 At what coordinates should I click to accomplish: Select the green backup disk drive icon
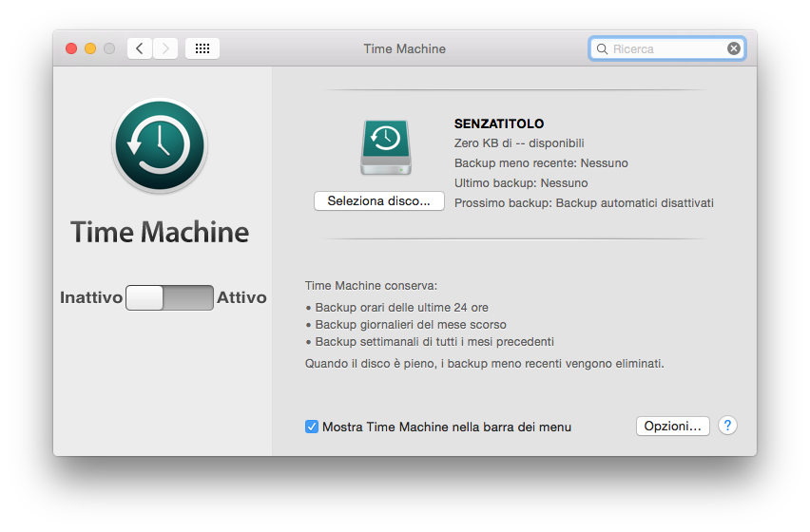pyautogui.click(x=385, y=147)
